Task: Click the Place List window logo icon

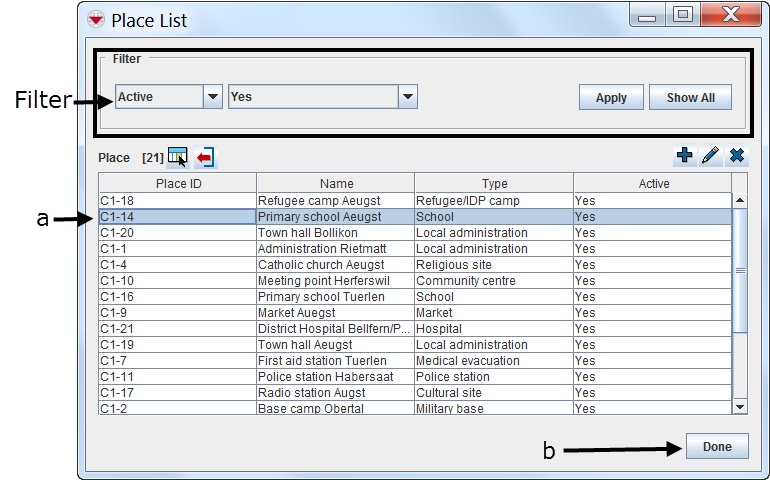Action: tap(96, 19)
